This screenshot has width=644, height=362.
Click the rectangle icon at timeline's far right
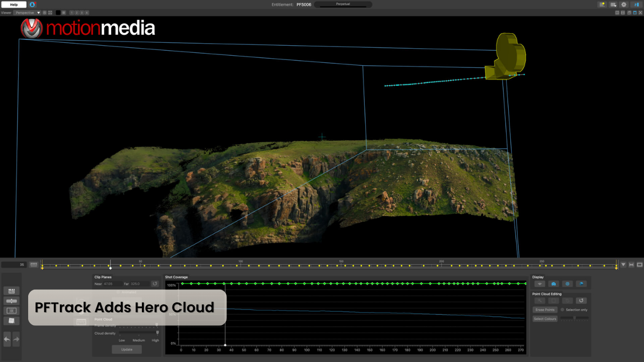tap(639, 264)
